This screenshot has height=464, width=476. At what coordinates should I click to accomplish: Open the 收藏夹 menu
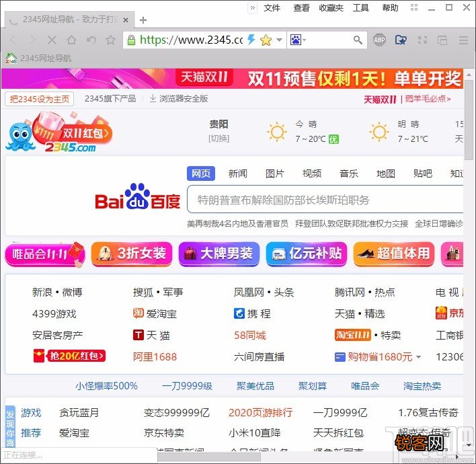(331, 7)
